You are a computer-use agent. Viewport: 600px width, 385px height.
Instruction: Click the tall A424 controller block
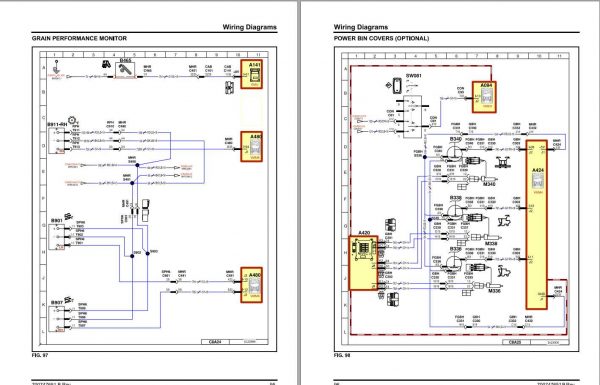[537, 225]
